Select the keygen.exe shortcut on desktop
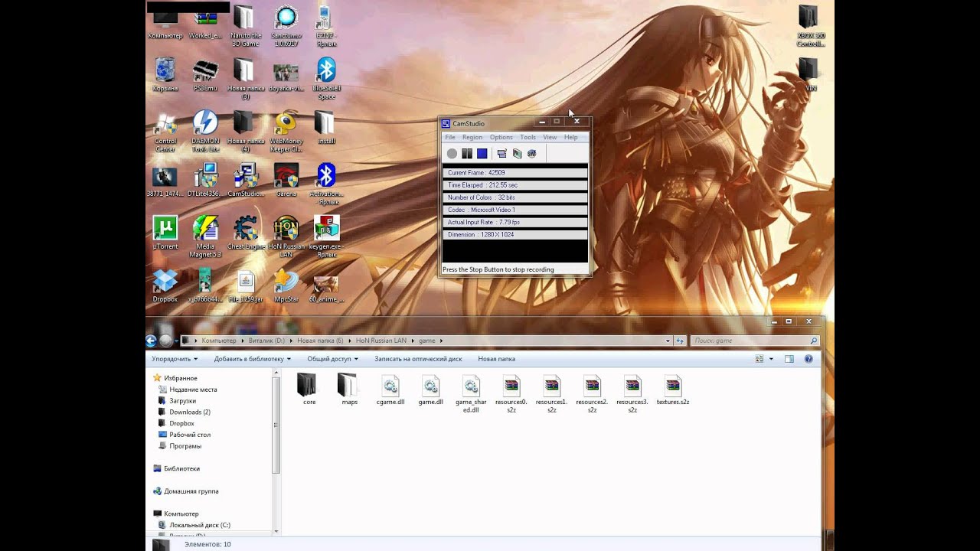Image resolution: width=980 pixels, height=551 pixels. 327,236
